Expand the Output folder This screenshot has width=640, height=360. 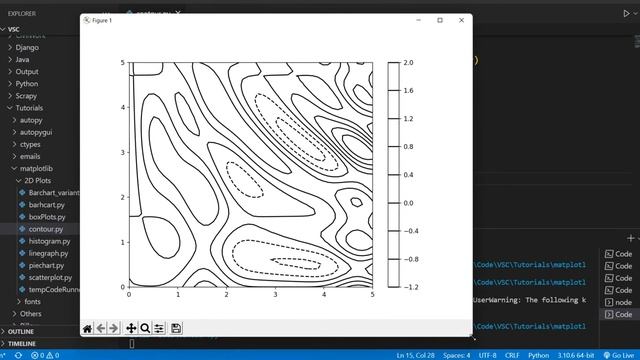[10, 71]
